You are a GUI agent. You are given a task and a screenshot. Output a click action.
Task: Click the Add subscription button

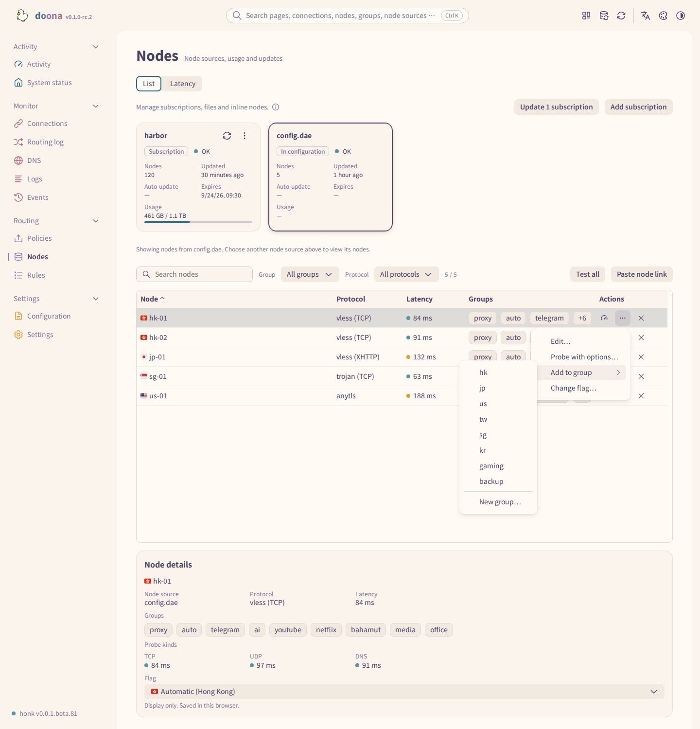click(x=639, y=107)
